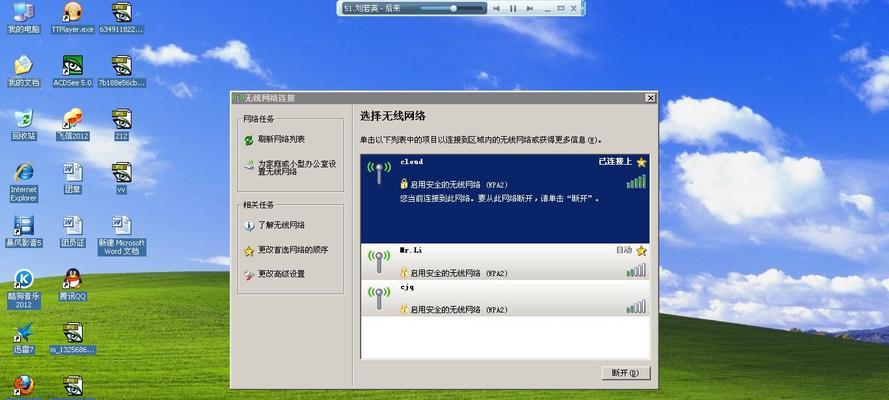
Task: Restore the mini music player to full window
Action: [561, 8]
